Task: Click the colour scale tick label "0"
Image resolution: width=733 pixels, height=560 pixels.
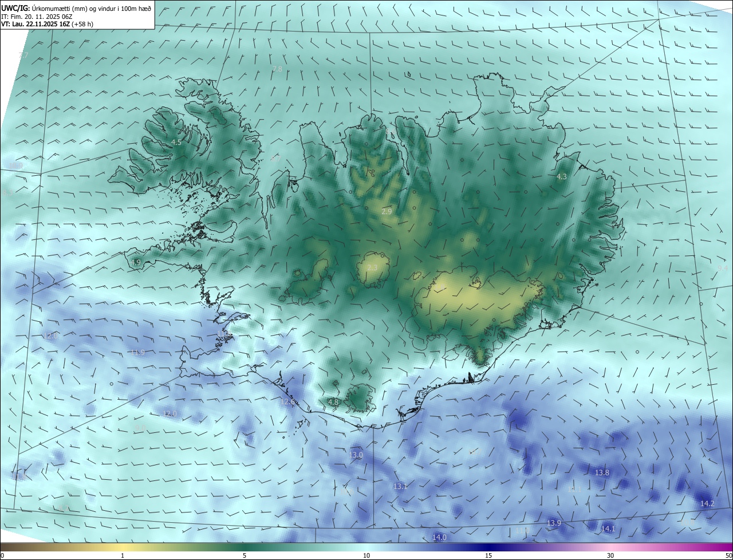Action: click(x=2, y=555)
